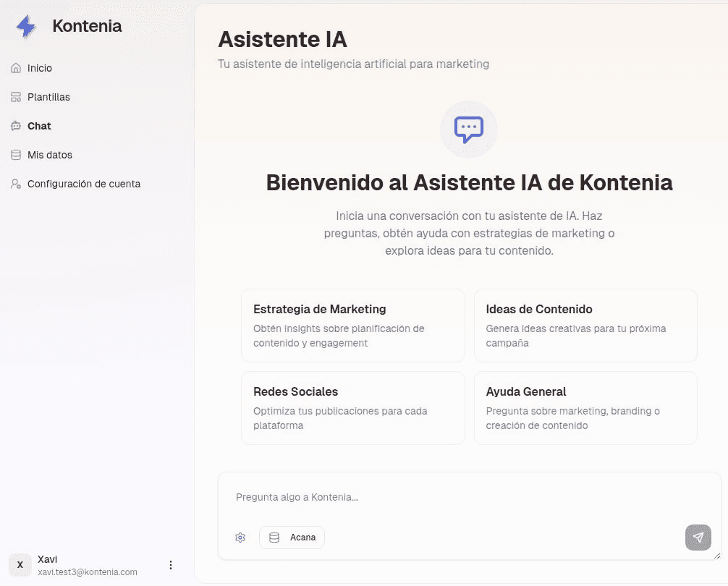Select the Ayuda General suggestion
728x586 pixels.
tap(585, 408)
